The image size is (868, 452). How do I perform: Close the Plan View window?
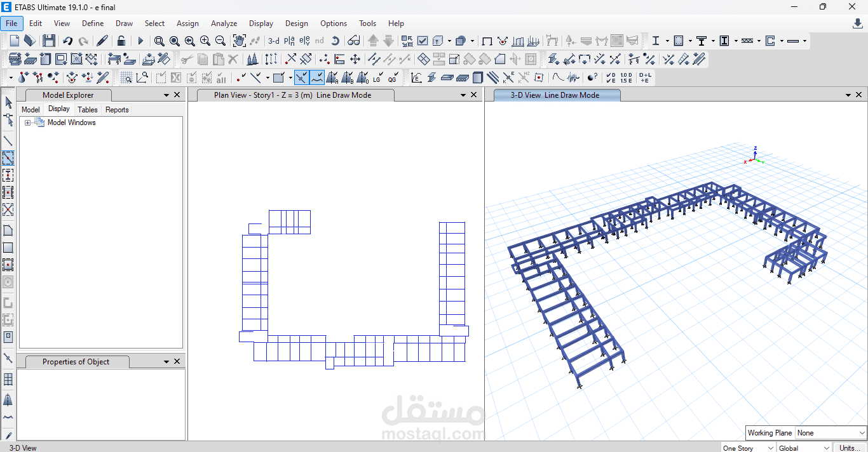473,95
